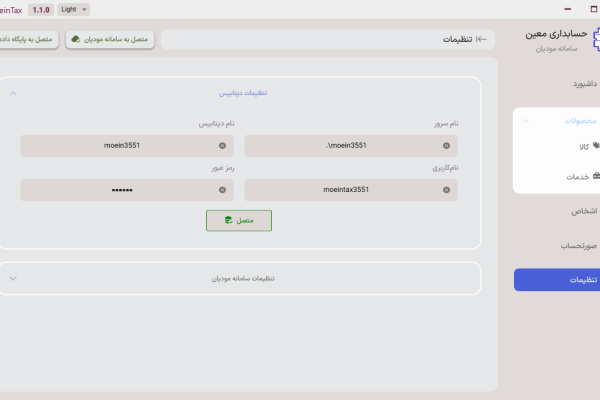The height and width of the screenshot is (400, 600).
Task: Click the tag icon next to کالا
Action: coord(596,145)
